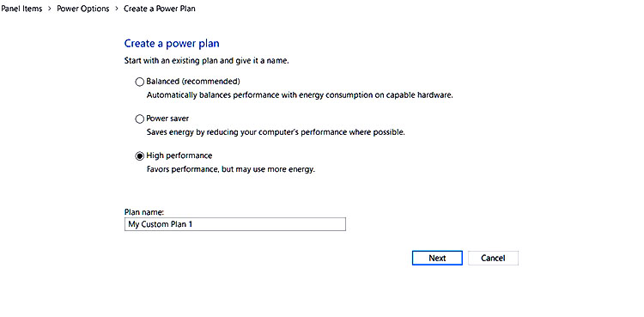Image resolution: width=644 pixels, height=317 pixels.
Task: Expand chevron after Power Options breadcrumb
Action: (x=117, y=9)
